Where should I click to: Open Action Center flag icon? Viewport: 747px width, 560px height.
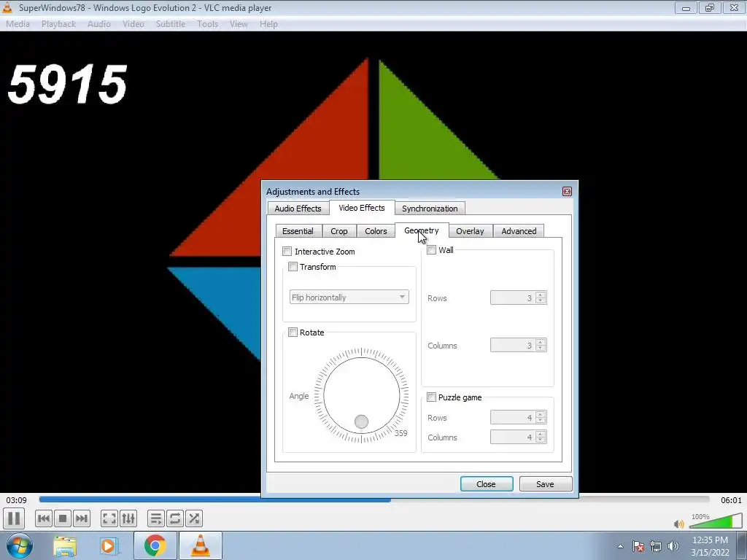tap(638, 546)
